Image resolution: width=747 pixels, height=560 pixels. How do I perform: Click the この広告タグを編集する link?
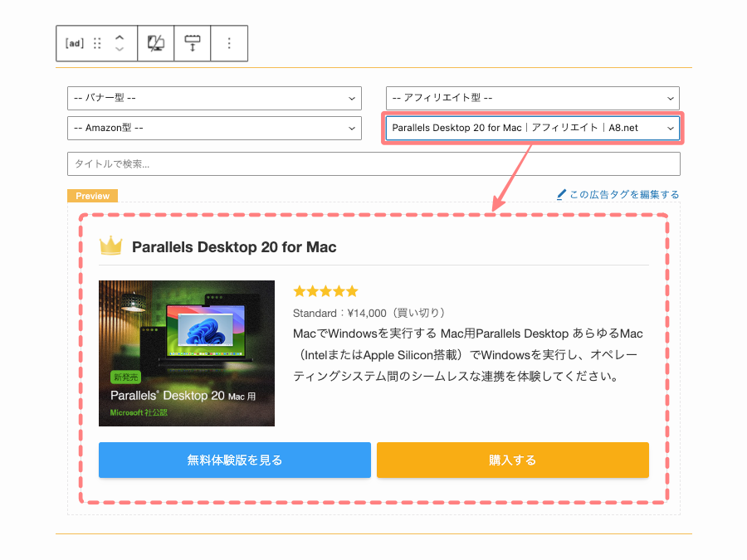coord(624,195)
